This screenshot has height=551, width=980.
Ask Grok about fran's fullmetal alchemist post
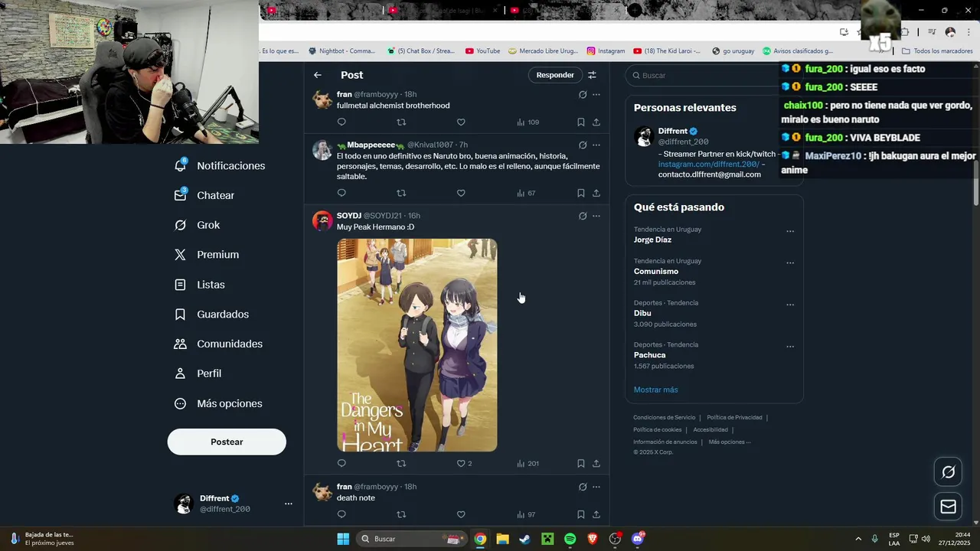pyautogui.click(x=583, y=94)
